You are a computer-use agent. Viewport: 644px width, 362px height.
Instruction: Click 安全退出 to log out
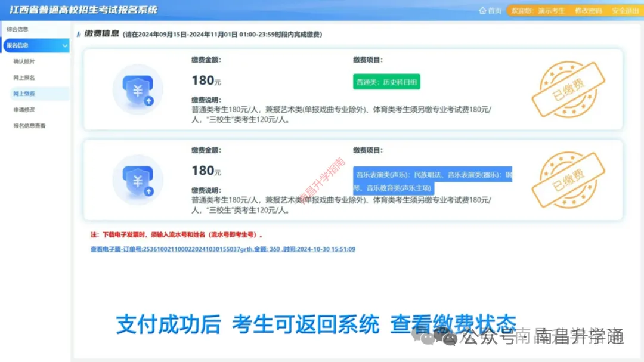click(625, 11)
